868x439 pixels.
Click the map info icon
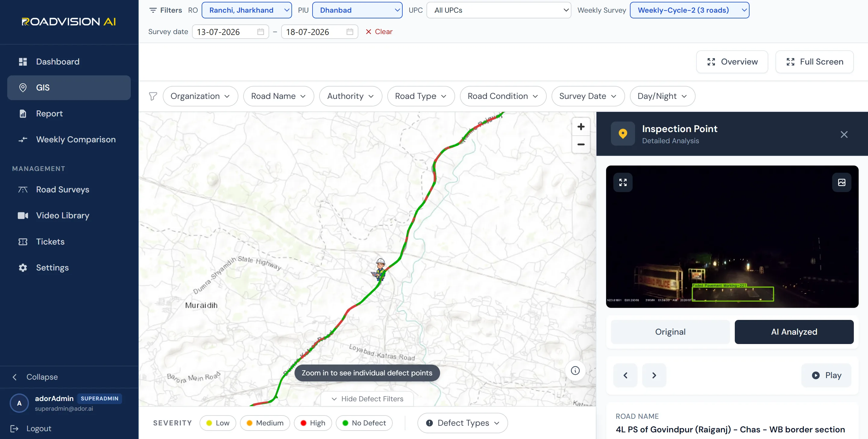point(575,371)
